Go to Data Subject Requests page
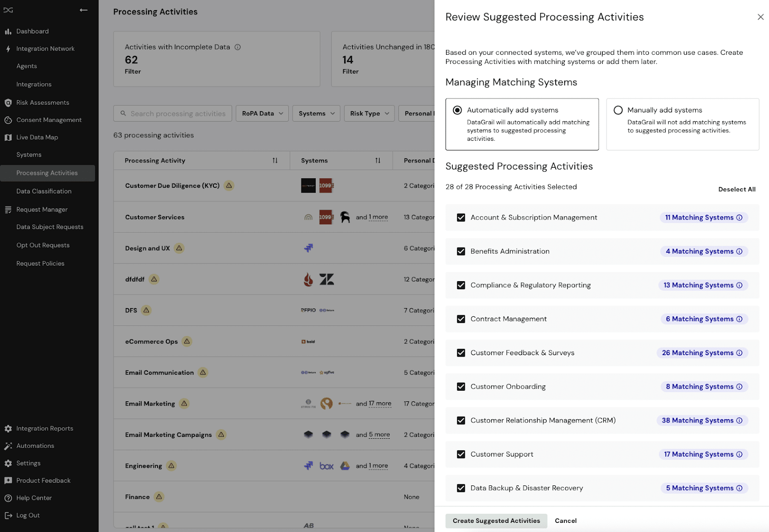Screen dimensions: 769x532 tap(50, 227)
